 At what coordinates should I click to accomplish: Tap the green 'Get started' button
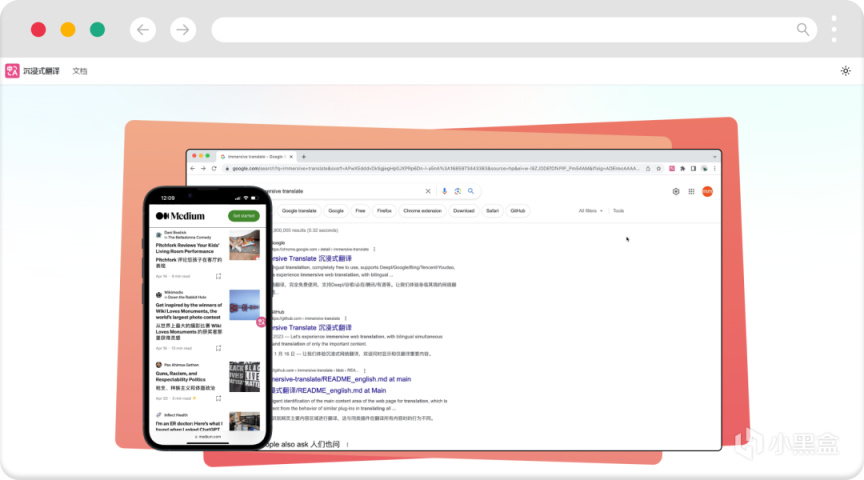[x=244, y=216]
